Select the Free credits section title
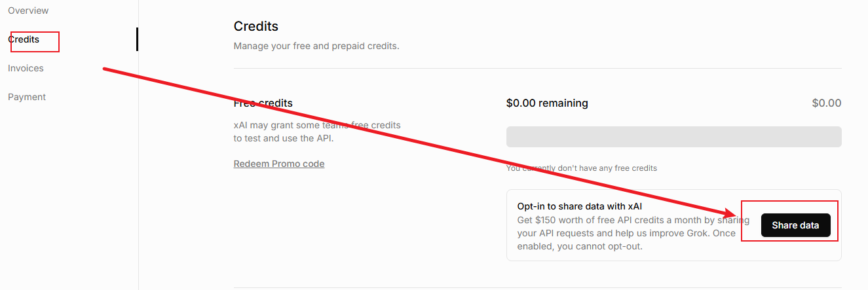 coord(263,103)
